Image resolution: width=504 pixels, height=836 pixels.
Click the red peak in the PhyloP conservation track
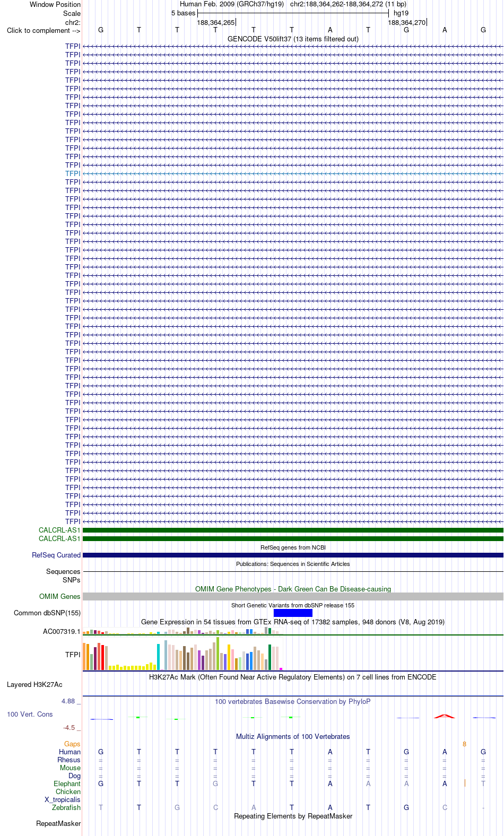pos(444,716)
